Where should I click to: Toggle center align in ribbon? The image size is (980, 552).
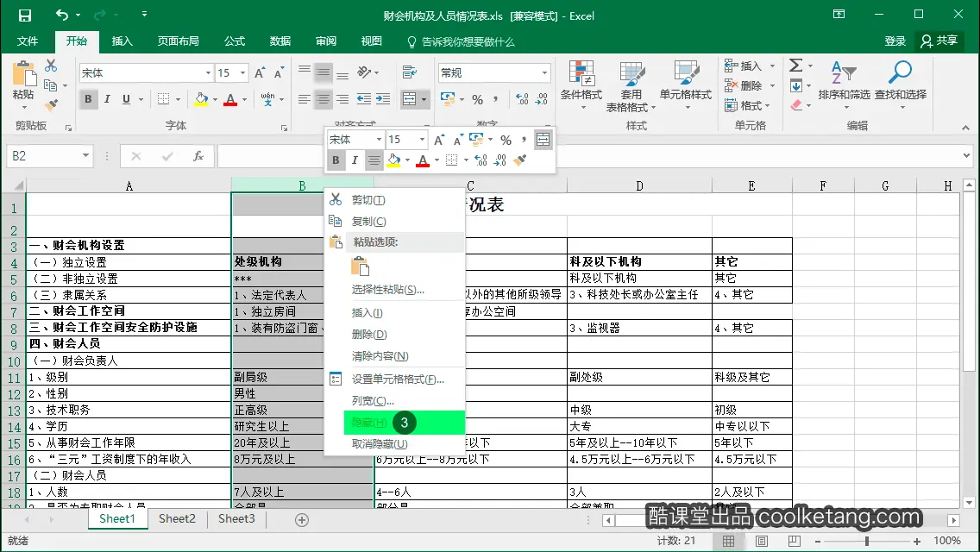click(324, 99)
